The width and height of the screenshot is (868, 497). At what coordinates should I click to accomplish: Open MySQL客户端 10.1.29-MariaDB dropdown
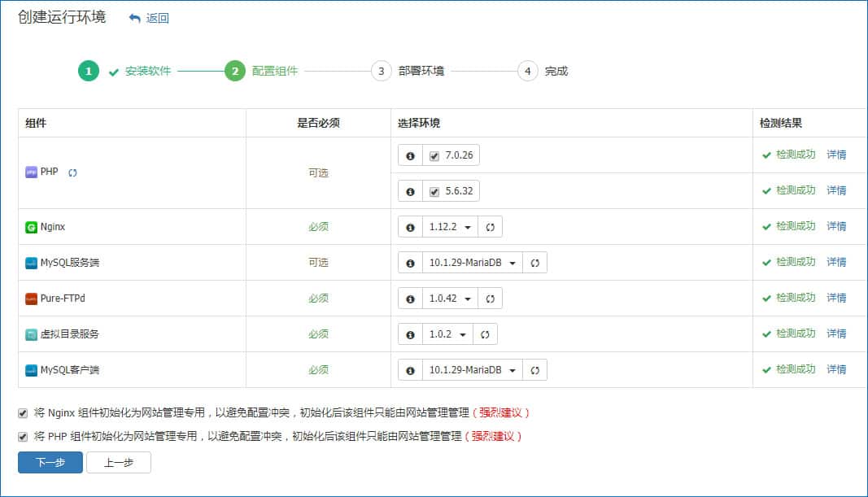coord(473,370)
